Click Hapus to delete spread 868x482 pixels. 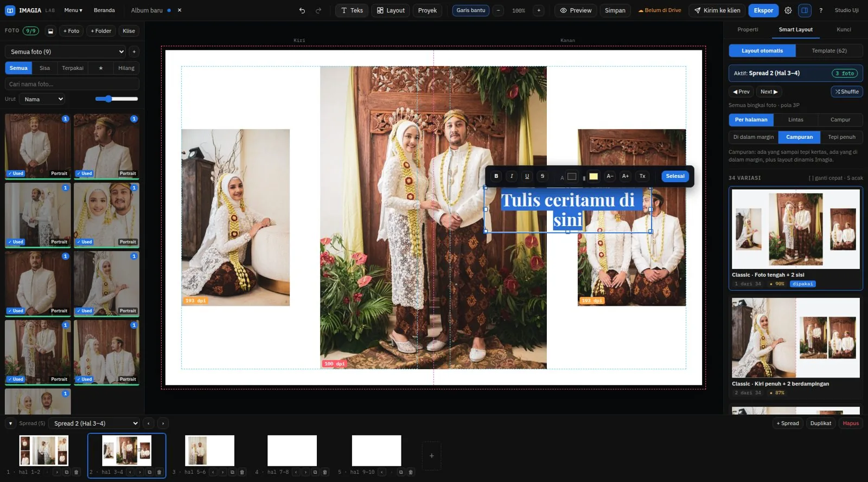(851, 423)
